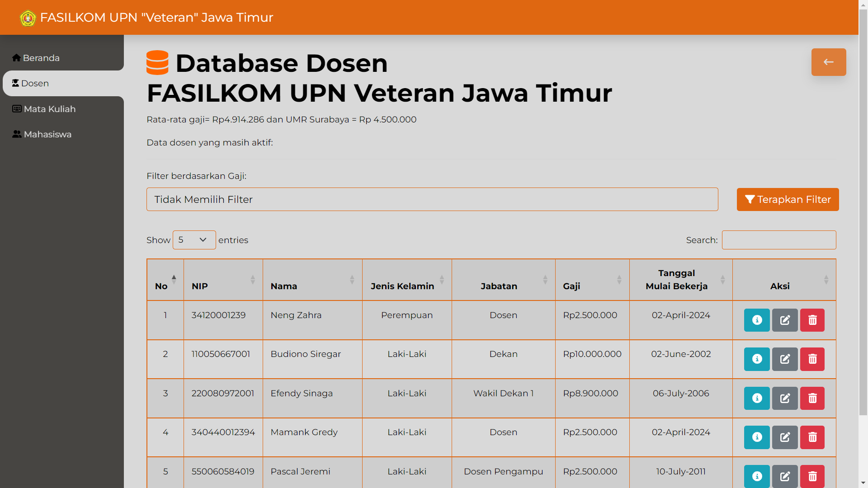Click the scrollbar down arrow
This screenshot has height=488, width=868.
[863, 483]
